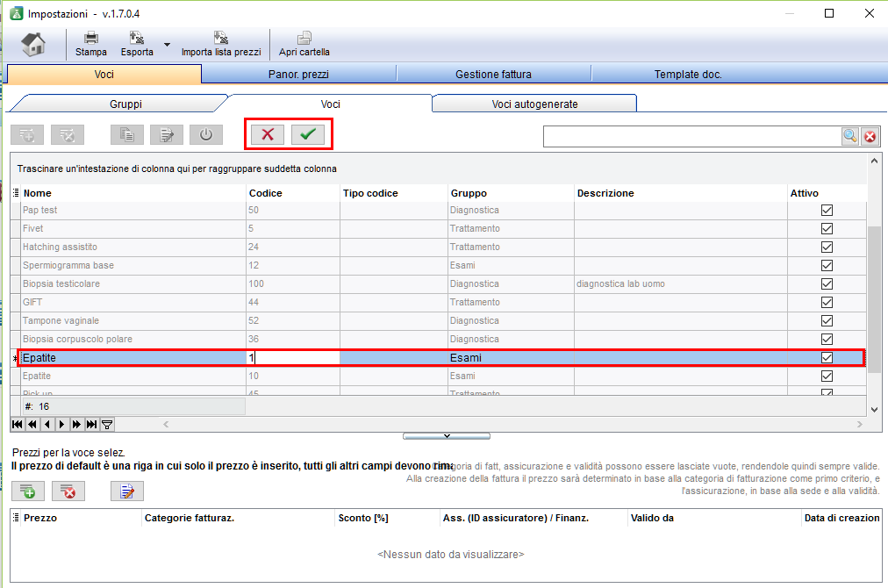This screenshot has height=588, width=888.
Task: Sort by the Attivo column header
Action: coord(827,193)
